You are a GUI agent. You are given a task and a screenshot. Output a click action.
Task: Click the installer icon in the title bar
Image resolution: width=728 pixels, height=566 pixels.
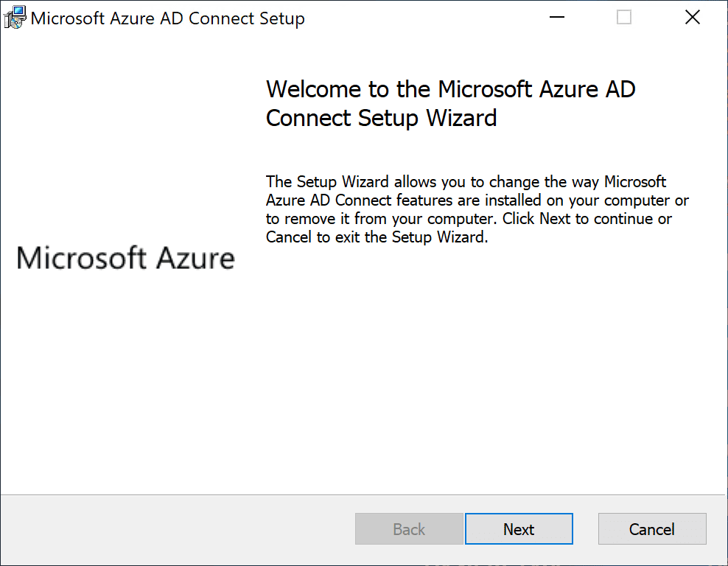coord(14,18)
